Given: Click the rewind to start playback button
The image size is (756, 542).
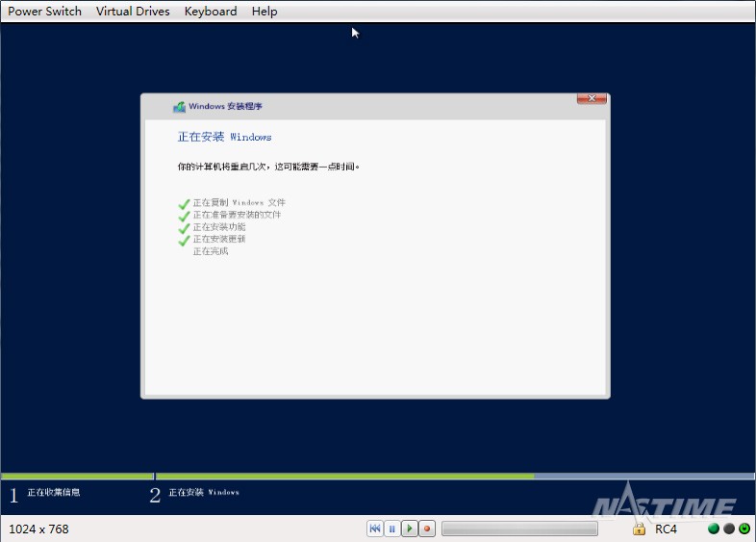Looking at the screenshot, I should coord(374,529).
